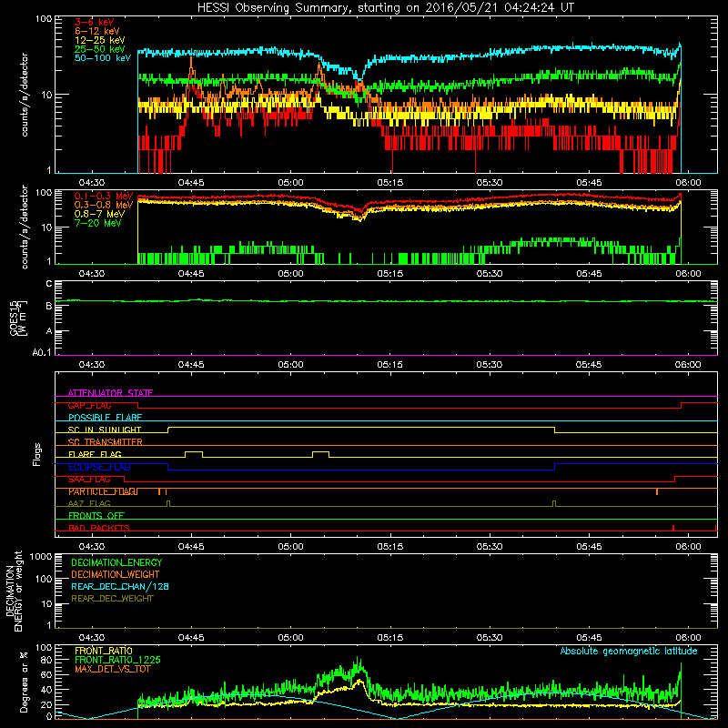Select the FRONTS_OFF flag label

point(96,516)
